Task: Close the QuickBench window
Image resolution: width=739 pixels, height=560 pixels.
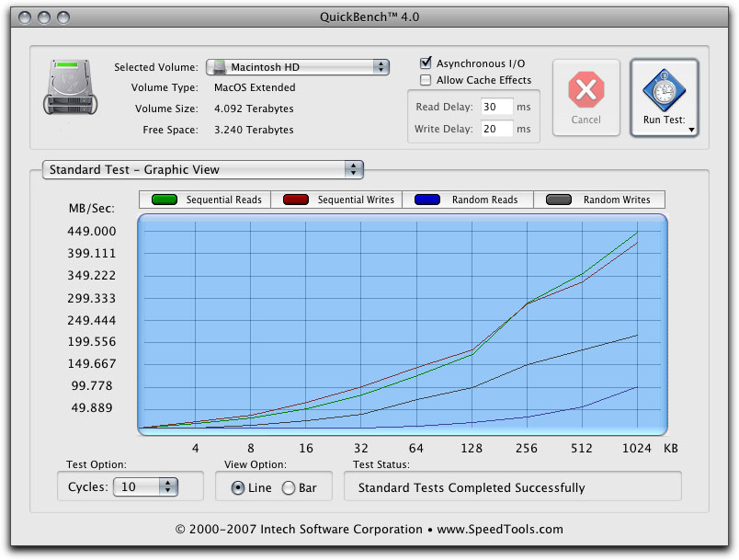Action: coord(25,17)
